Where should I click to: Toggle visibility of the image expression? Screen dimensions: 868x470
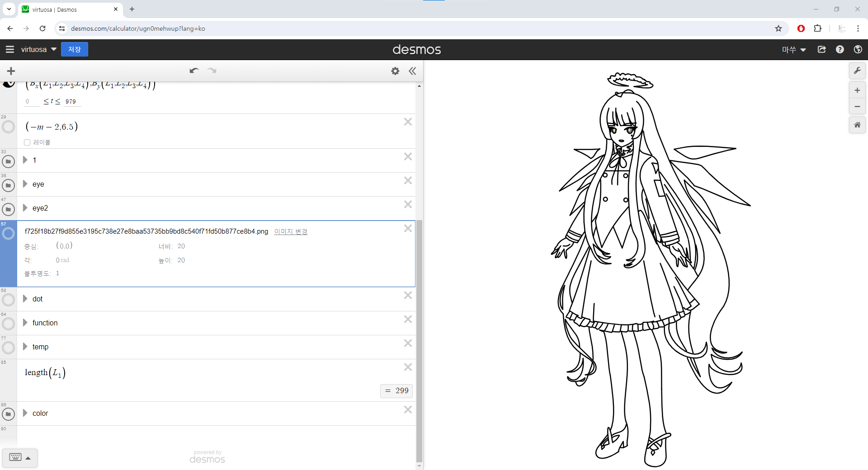8,234
